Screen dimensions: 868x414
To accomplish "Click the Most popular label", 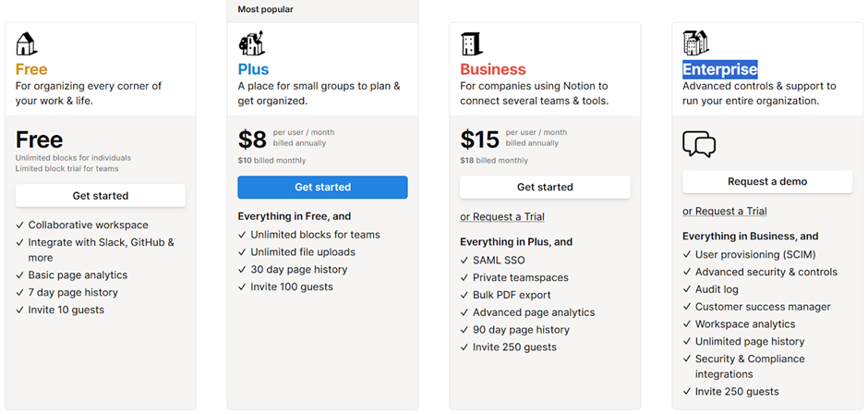I will [x=265, y=10].
